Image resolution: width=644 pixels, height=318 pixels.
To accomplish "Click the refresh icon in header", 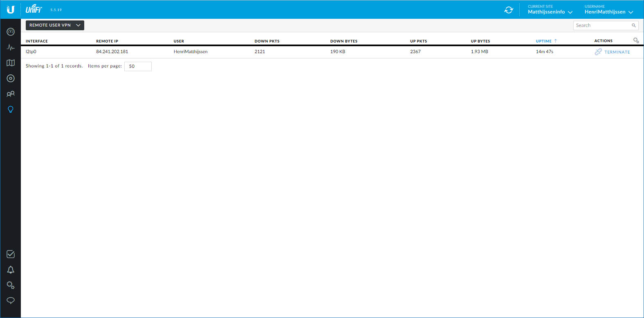I will point(509,10).
